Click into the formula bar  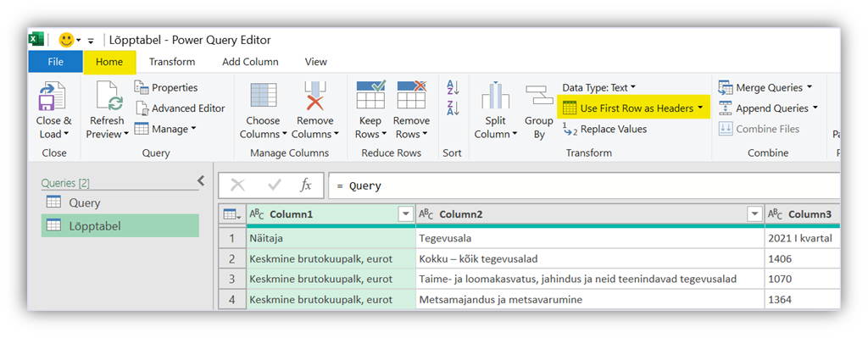point(584,186)
